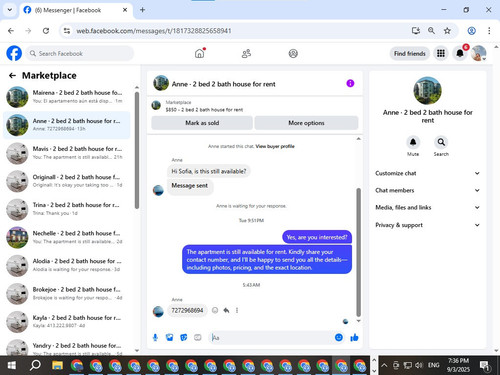The width and height of the screenshot is (500, 375).
Task: Open Mairena conversation in Marketplace list
Action: (x=67, y=97)
